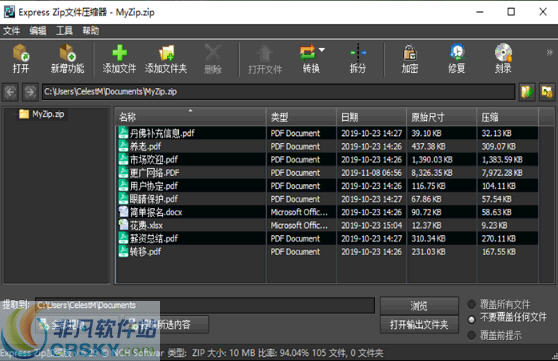Select the file 市场欢迎.pdf
This screenshot has width=558, height=361.
[154, 159]
